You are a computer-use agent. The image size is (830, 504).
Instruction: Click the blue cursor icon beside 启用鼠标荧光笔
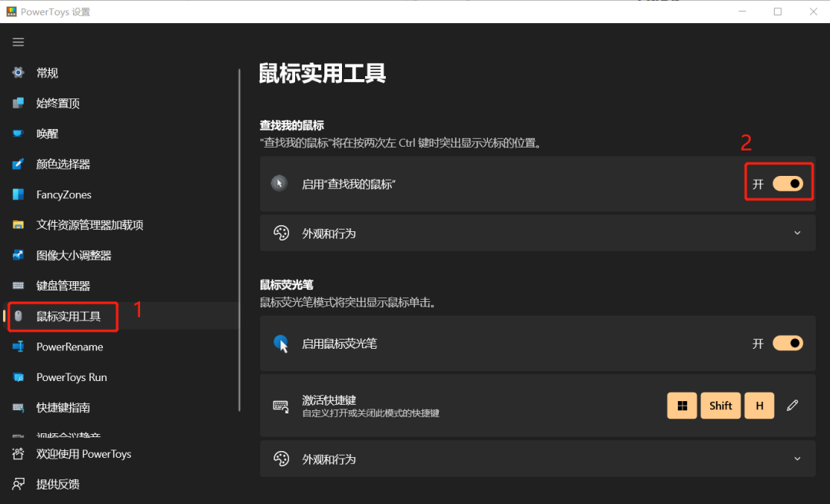click(x=281, y=343)
